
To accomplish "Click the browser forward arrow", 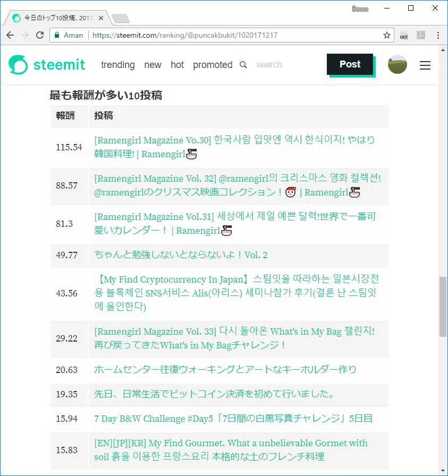I will pyautogui.click(x=25, y=35).
